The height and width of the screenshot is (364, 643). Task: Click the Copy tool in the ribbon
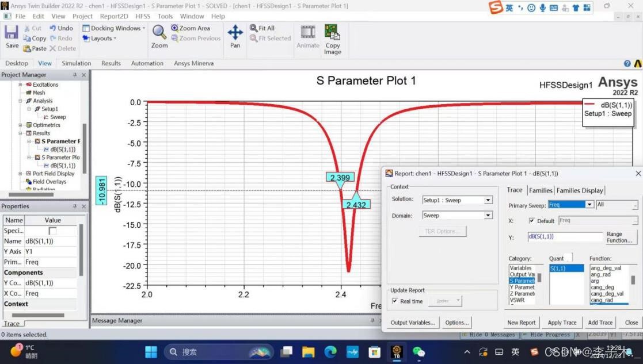pos(35,38)
